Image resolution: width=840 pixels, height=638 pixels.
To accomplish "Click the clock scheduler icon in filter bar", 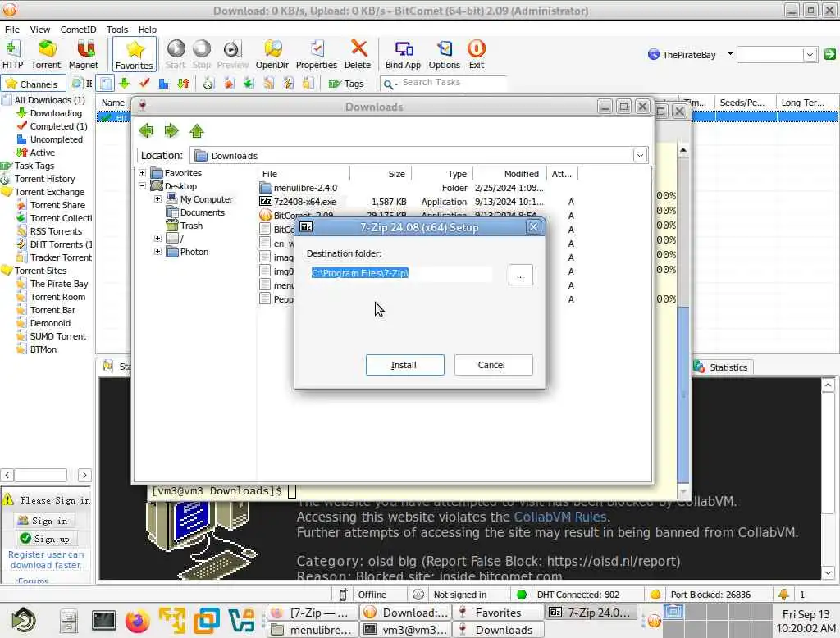I will coord(209,83).
